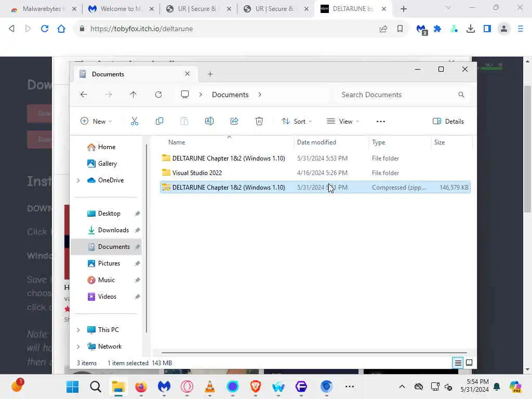Click the Rename icon in Explorer toolbar

(209, 121)
